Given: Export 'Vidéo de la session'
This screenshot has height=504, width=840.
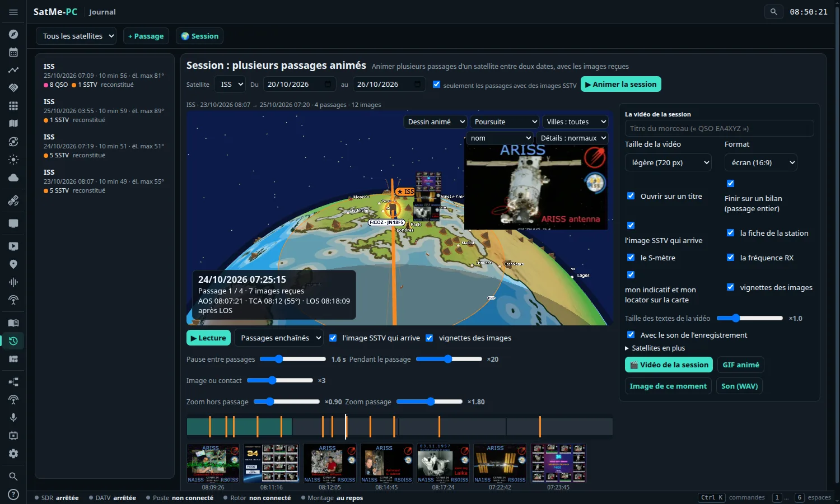Looking at the screenshot, I should pyautogui.click(x=669, y=365).
